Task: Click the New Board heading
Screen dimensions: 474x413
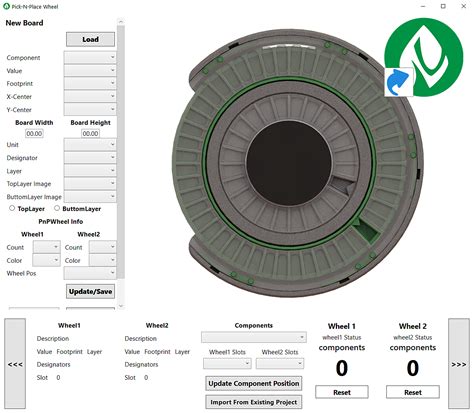Action: (24, 23)
